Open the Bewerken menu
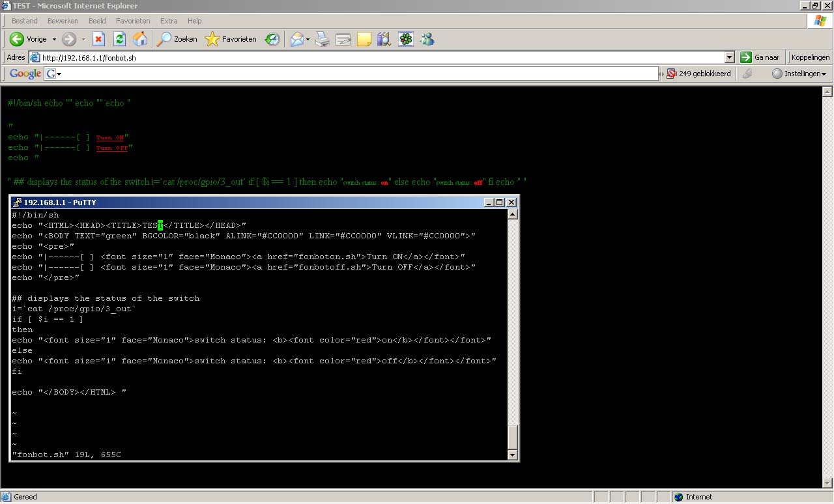This screenshot has width=834, height=504. (63, 21)
